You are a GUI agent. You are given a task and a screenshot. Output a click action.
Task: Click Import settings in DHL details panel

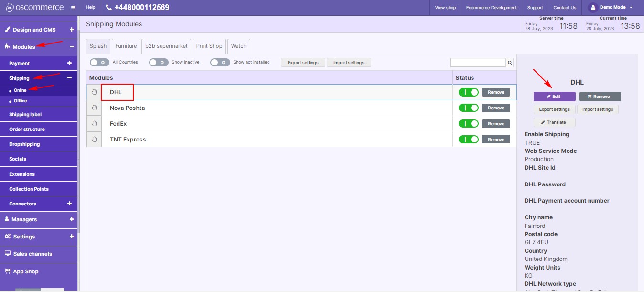coord(598,109)
